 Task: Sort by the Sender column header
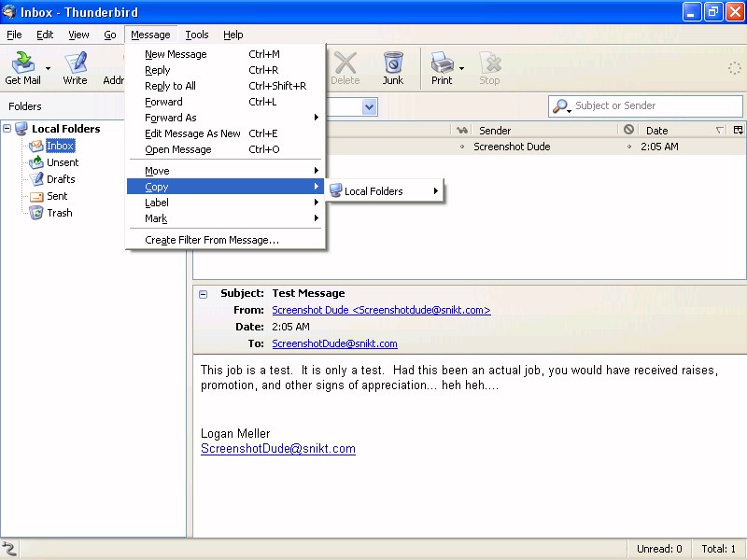544,131
